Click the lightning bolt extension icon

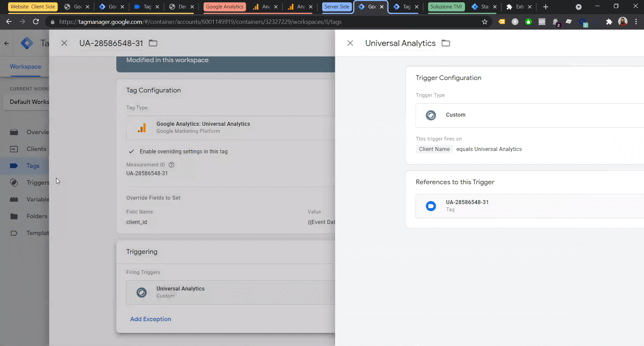tap(515, 22)
